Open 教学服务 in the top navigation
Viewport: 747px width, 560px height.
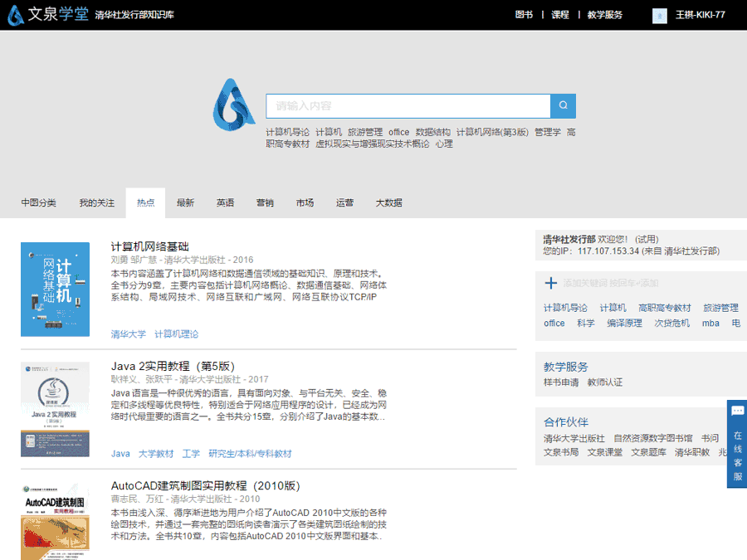point(605,15)
